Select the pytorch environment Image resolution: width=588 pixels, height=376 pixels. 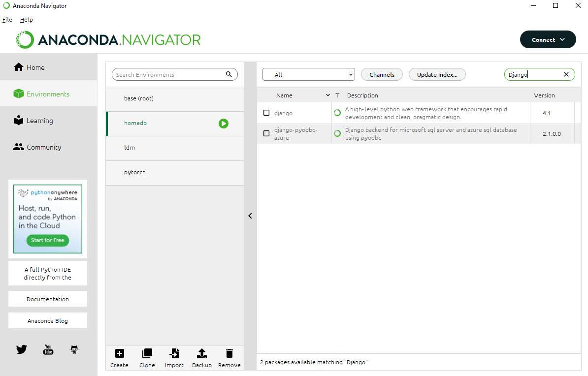point(175,172)
